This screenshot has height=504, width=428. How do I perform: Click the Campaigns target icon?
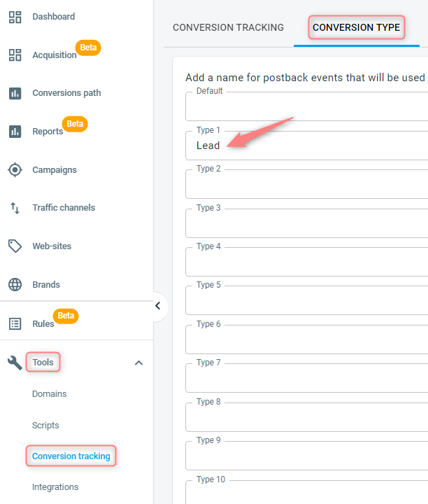[x=15, y=169]
